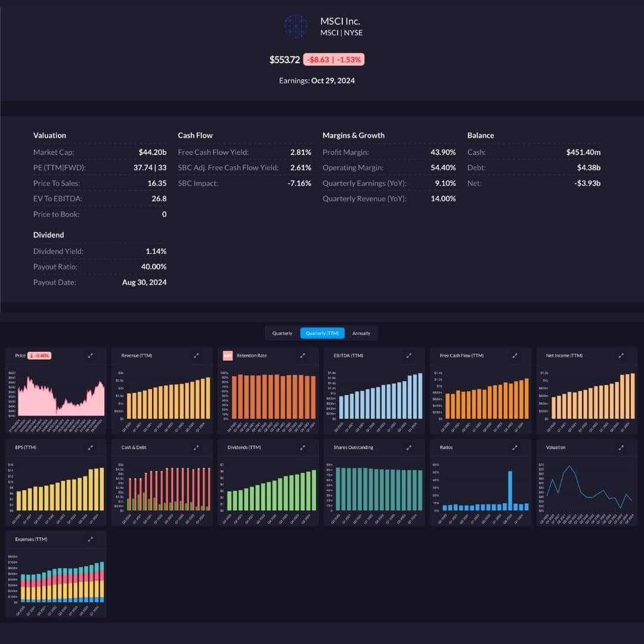This screenshot has height=644, width=644.
Task: Click the -0.40% badge on Price chart
Action: tap(39, 355)
